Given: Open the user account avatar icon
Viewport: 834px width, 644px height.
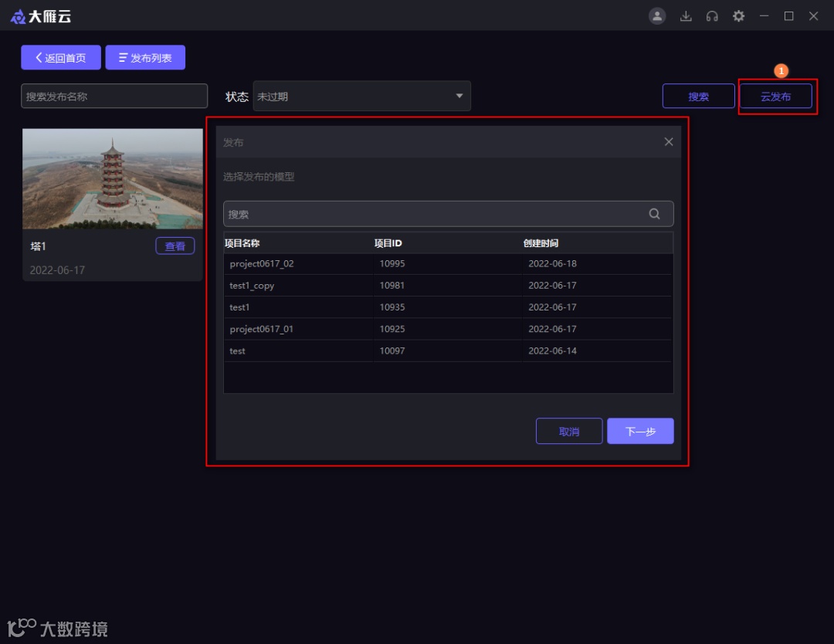Looking at the screenshot, I should pos(657,16).
